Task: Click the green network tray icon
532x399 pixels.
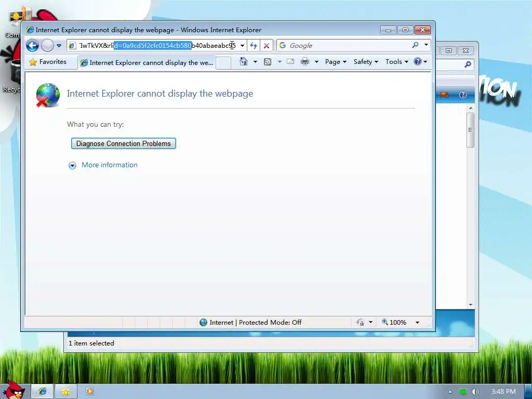Action: 463,392
